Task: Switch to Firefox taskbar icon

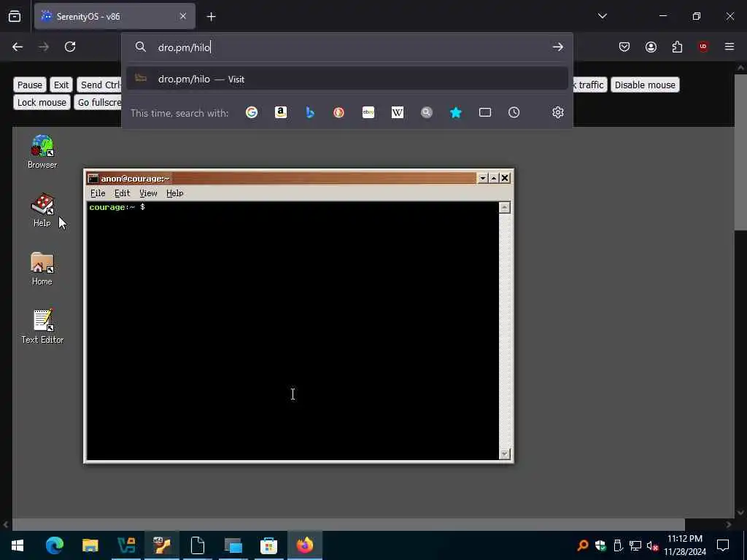Action: (305, 545)
